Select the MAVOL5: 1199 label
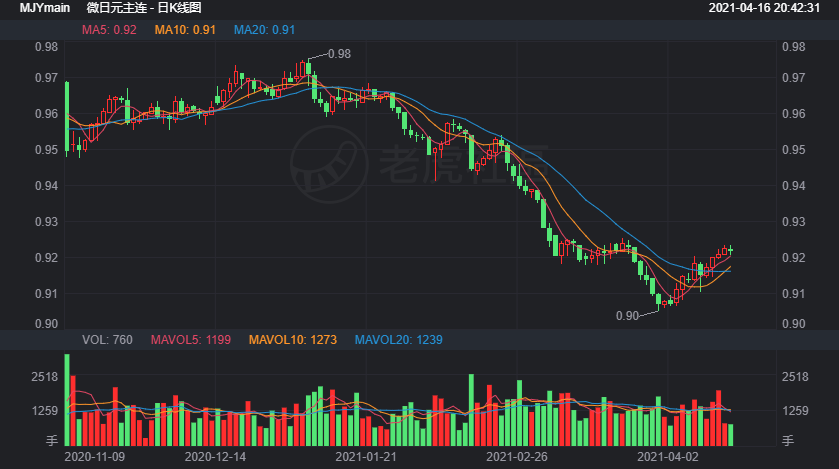Image resolution: width=839 pixels, height=469 pixels. 190,340
